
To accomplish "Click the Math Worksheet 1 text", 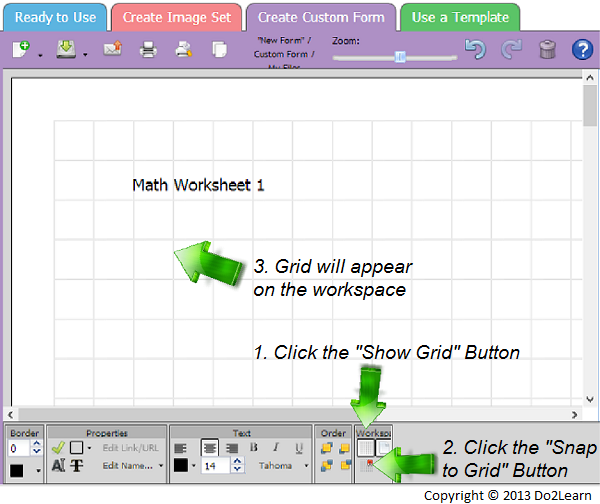I will pyautogui.click(x=198, y=185).
